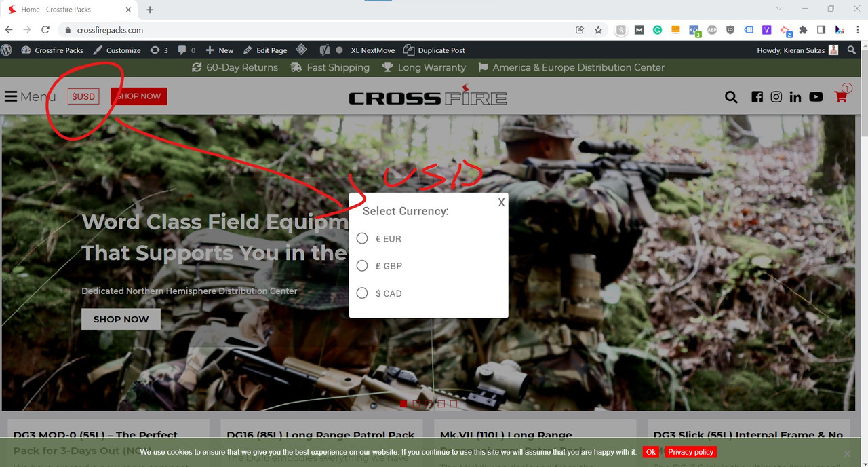Click the red SHOP NOW header button
The image size is (868, 467).
pos(138,96)
